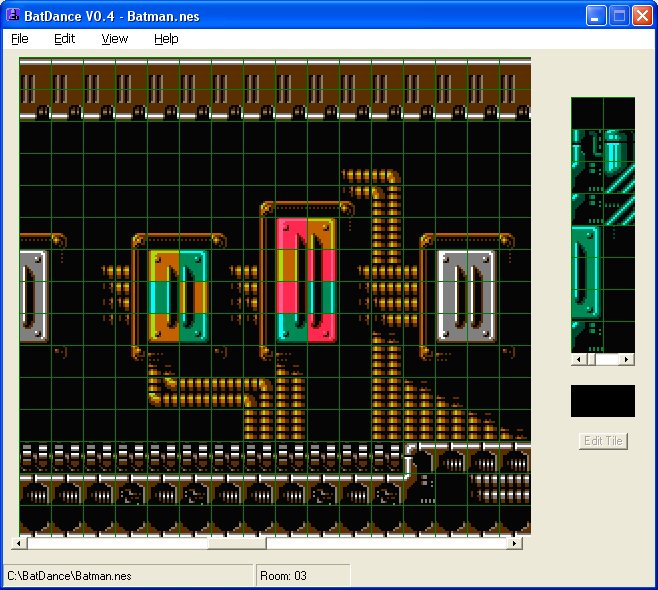Viewport: 658px width, 590px height.
Task: Click the level editor right scroll arrow
Action: coord(514,543)
